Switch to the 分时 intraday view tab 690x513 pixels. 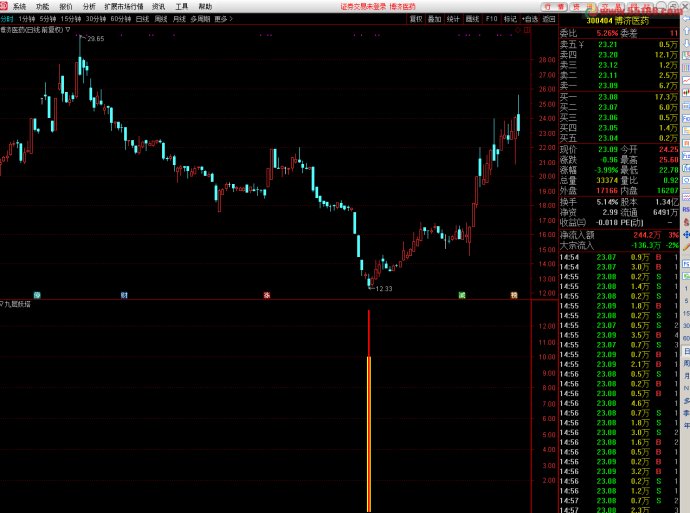(x=7, y=19)
